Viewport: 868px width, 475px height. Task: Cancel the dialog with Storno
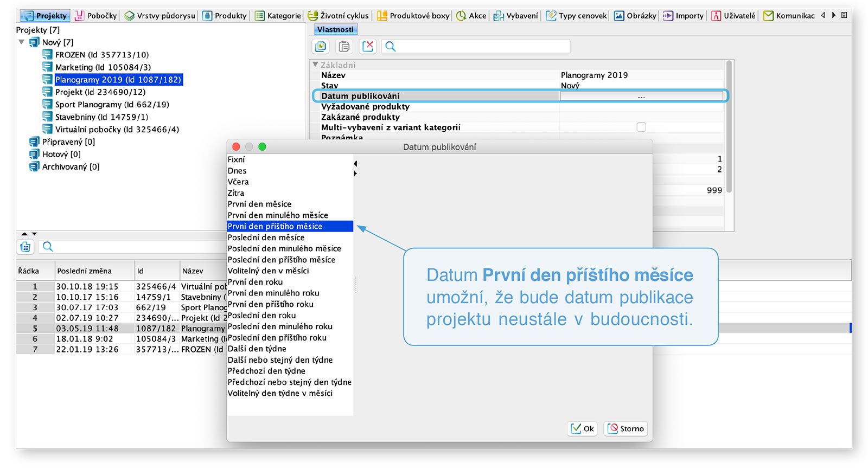pyautogui.click(x=626, y=428)
